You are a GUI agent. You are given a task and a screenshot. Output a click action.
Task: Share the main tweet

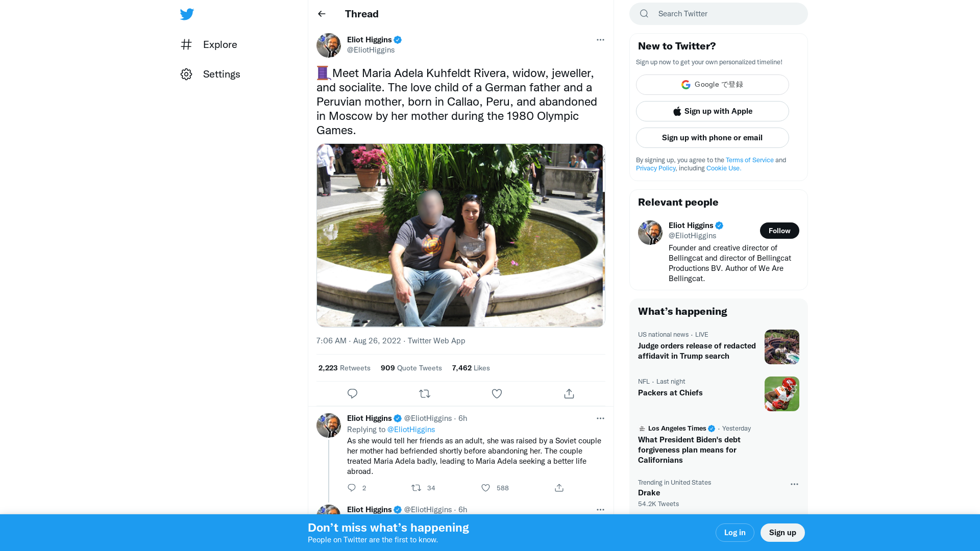569,393
